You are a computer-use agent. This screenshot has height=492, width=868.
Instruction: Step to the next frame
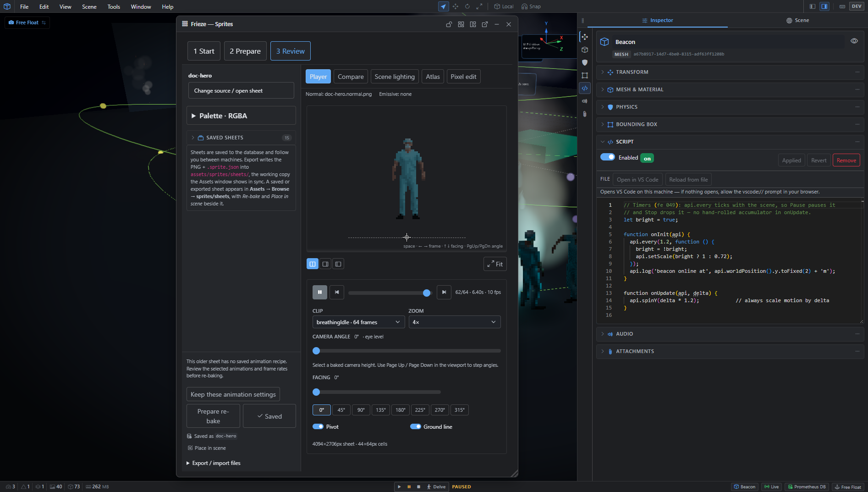(444, 292)
